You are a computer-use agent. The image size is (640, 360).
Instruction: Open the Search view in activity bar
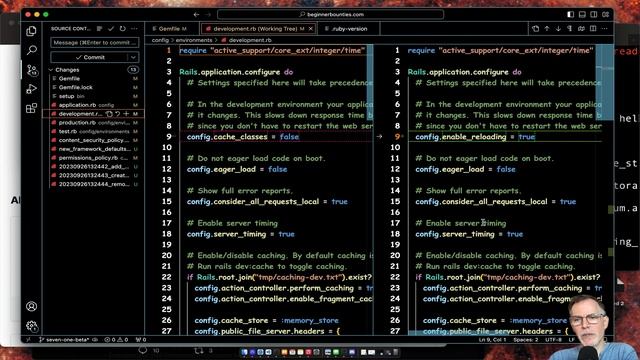click(x=31, y=50)
